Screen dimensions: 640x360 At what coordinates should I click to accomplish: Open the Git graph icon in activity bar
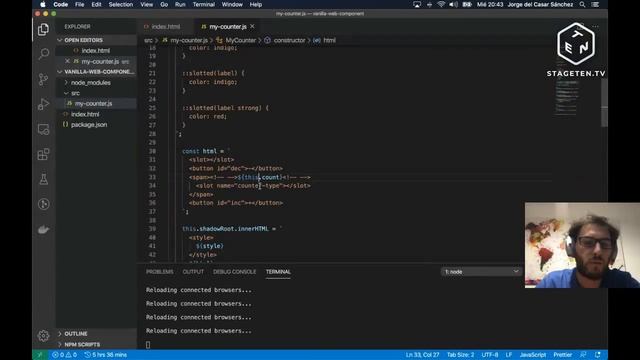(x=43, y=204)
